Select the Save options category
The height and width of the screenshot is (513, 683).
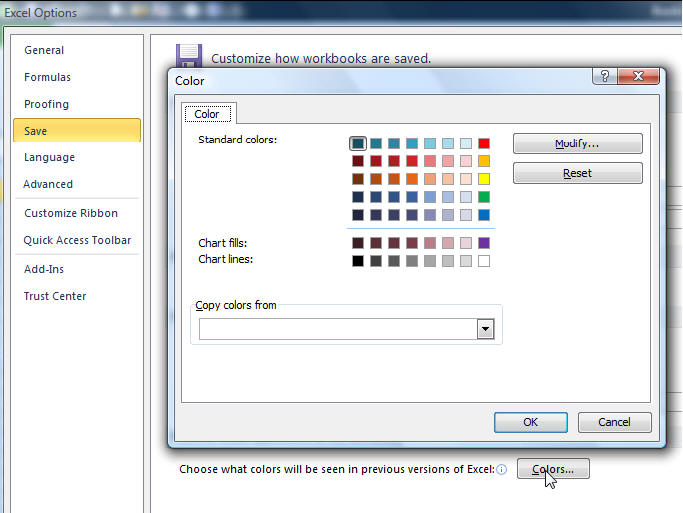[77, 130]
